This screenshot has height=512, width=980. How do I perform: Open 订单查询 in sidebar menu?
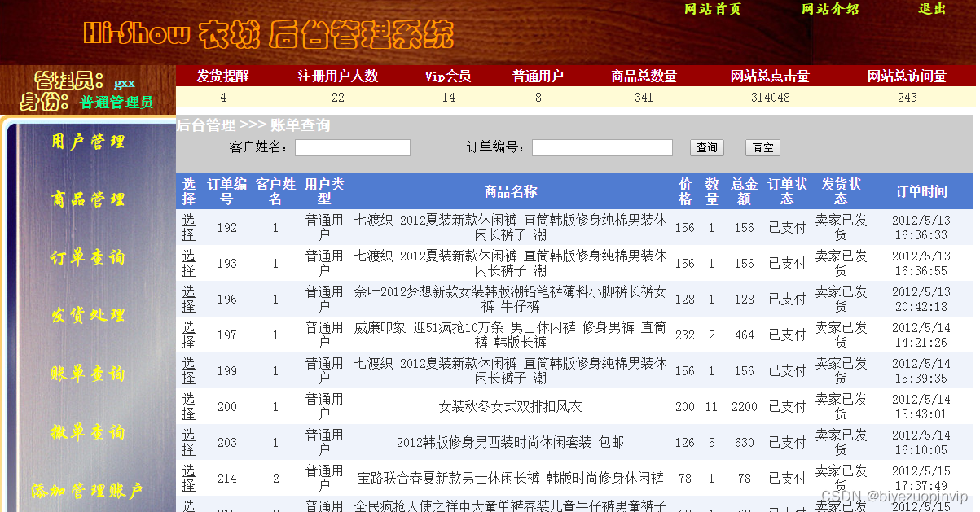(x=88, y=257)
